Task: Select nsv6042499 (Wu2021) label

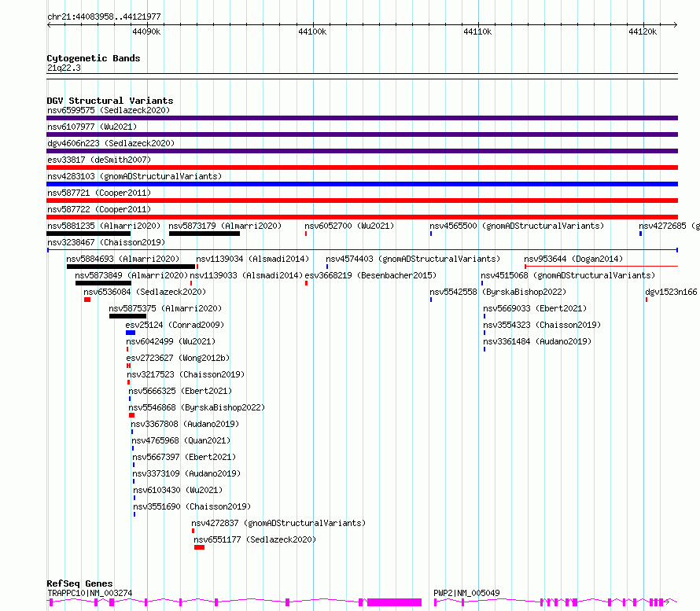Action: (x=171, y=341)
